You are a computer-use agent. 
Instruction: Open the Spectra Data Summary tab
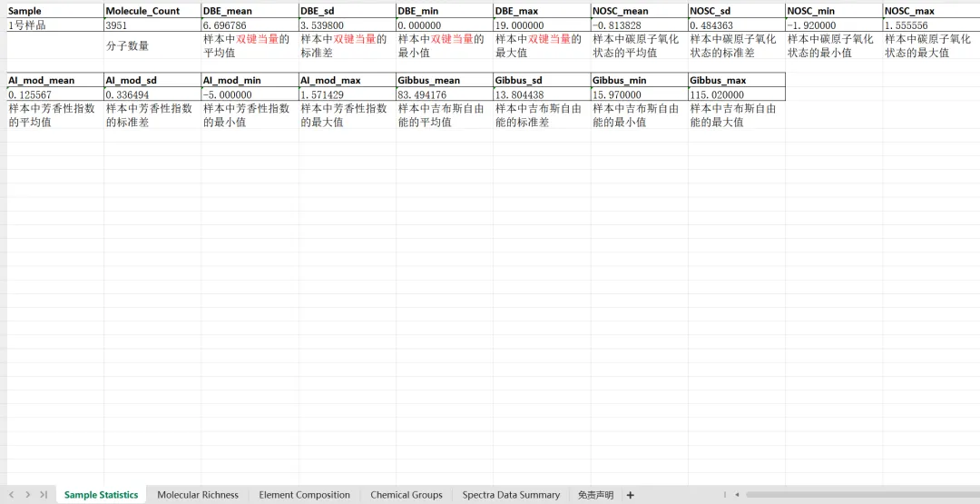[x=511, y=495]
